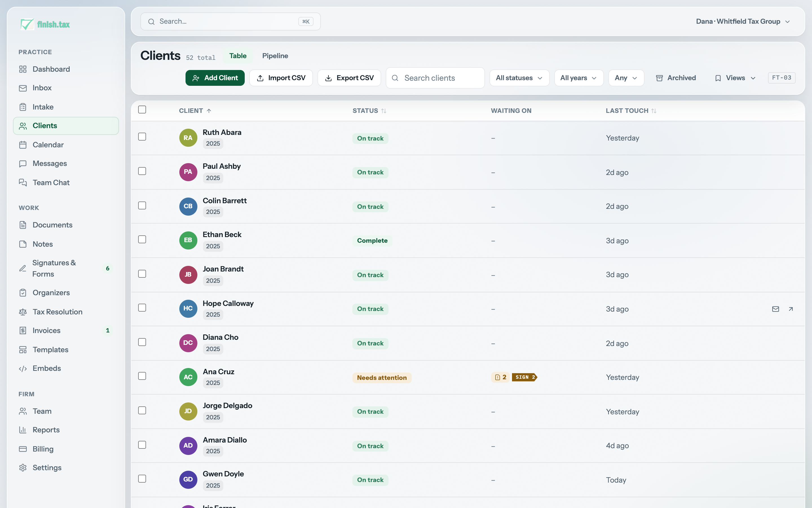
Task: Click the Add Client button
Action: tap(215, 78)
